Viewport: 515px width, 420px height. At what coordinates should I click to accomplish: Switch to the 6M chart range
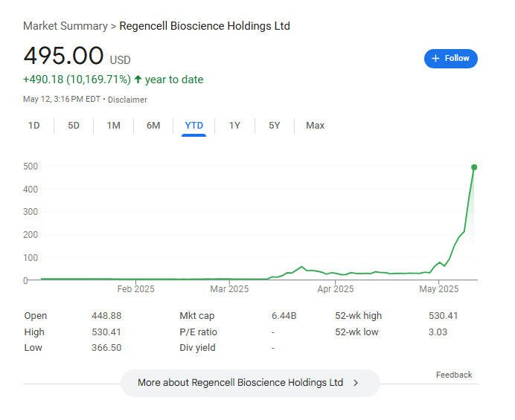[x=153, y=126]
